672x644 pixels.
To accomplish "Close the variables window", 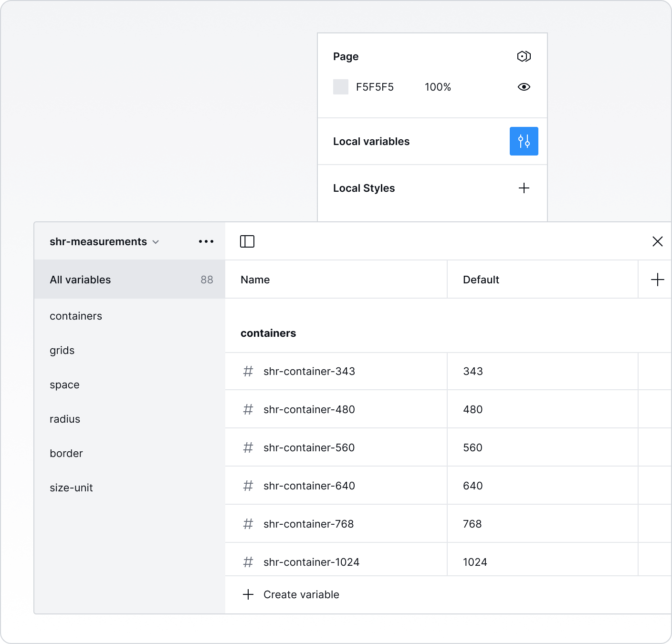I will point(657,241).
